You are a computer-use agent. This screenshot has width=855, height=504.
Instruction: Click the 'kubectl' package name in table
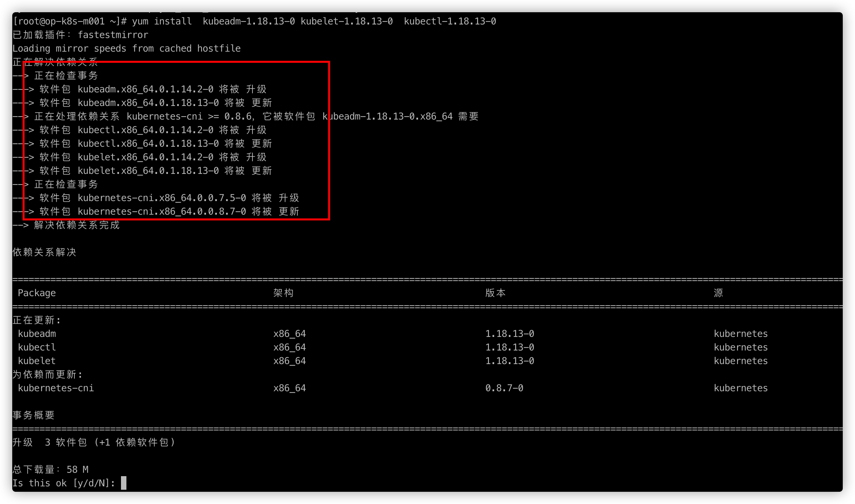37,347
